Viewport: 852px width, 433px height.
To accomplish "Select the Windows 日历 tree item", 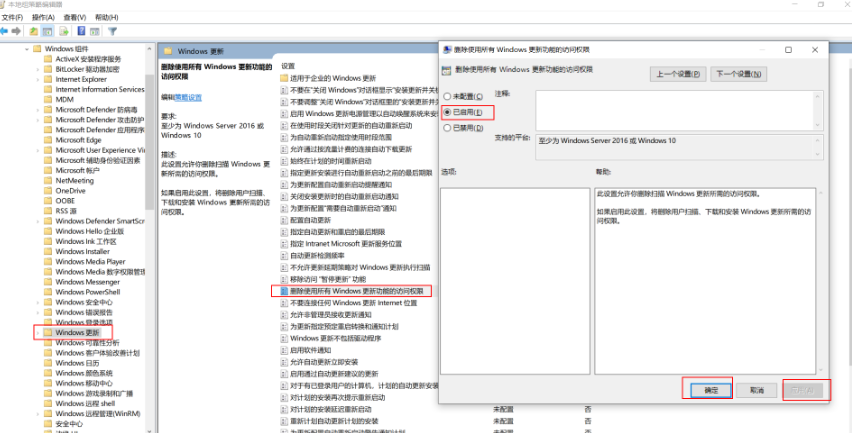I will (77, 363).
